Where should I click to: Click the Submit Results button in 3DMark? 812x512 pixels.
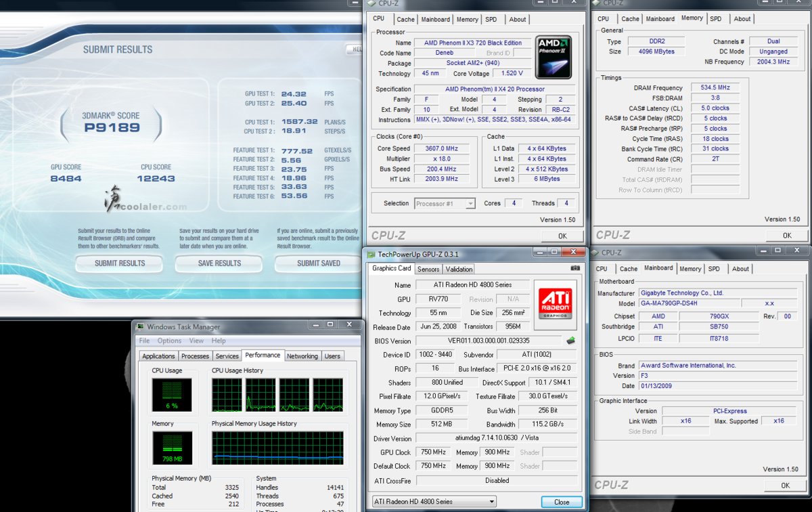click(x=120, y=263)
